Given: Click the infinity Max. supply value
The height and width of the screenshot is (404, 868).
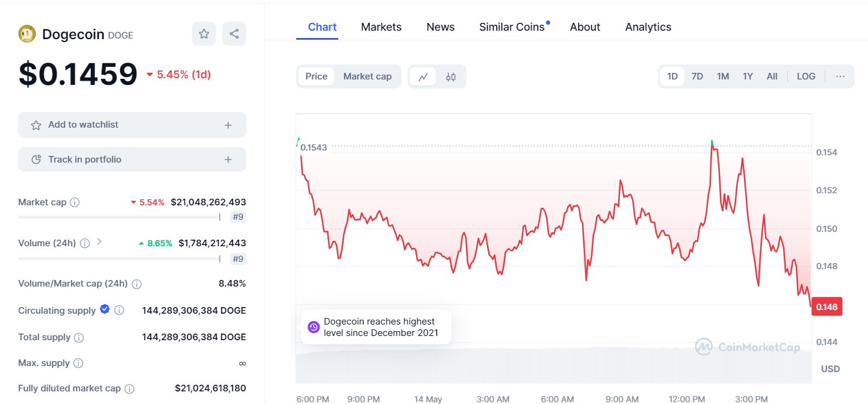Looking at the screenshot, I should tap(242, 363).
